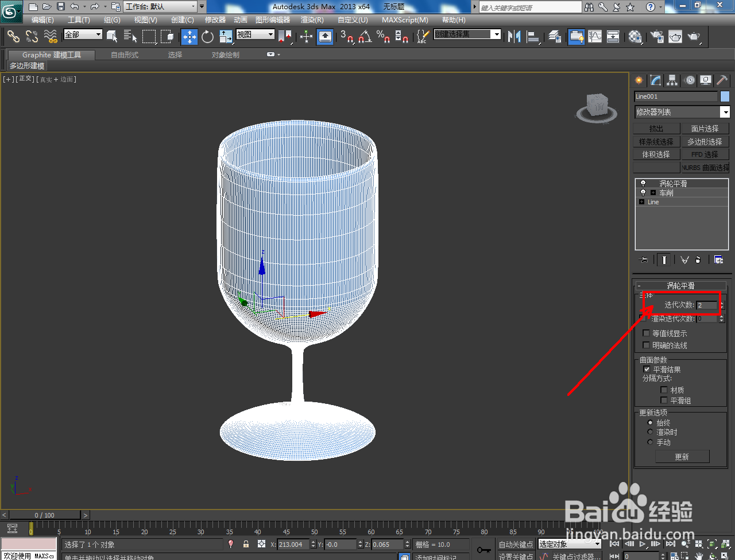Toggle the Window/Crossing selection icon
Screen dimensions: 735x560
pyautogui.click(x=168, y=37)
